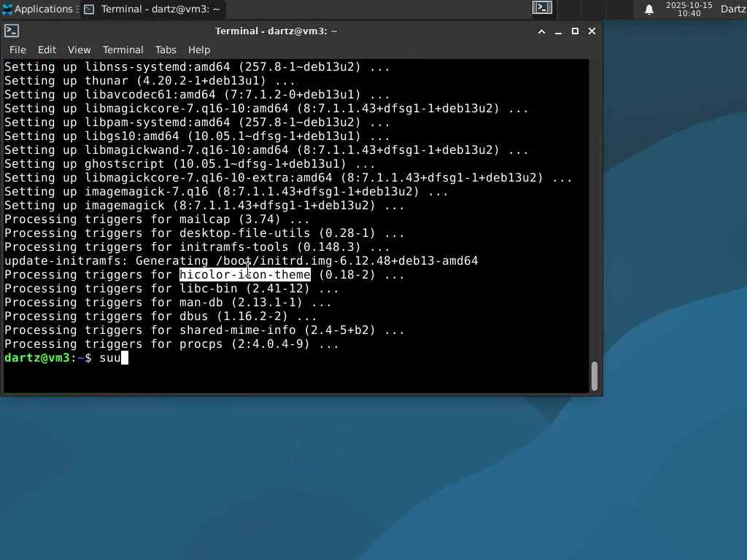747x560 pixels.
Task: Click the date and time clock
Action: pos(689,9)
